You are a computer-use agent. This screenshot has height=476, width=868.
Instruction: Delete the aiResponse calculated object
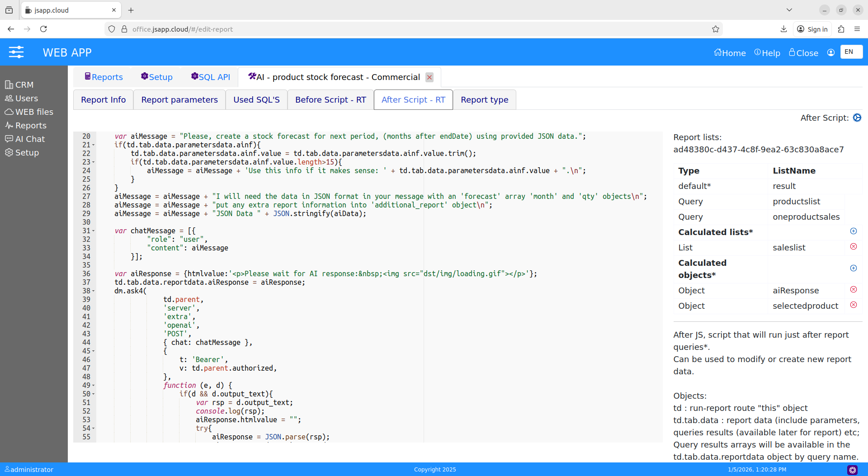(x=853, y=290)
